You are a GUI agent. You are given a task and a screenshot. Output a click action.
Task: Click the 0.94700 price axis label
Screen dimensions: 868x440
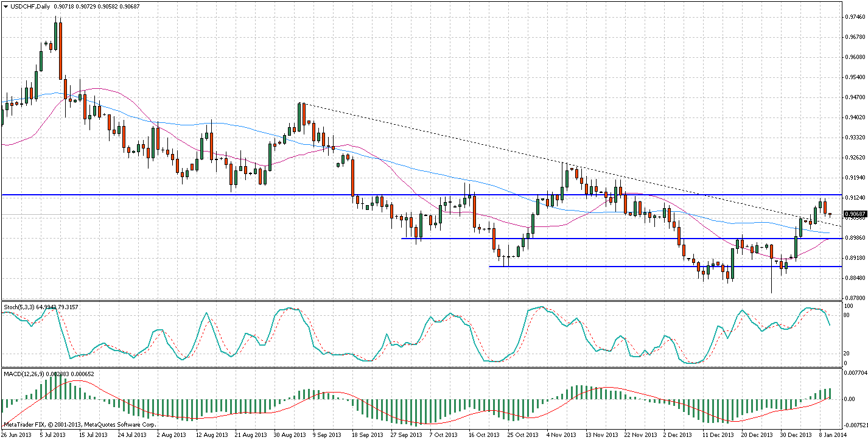[855, 98]
